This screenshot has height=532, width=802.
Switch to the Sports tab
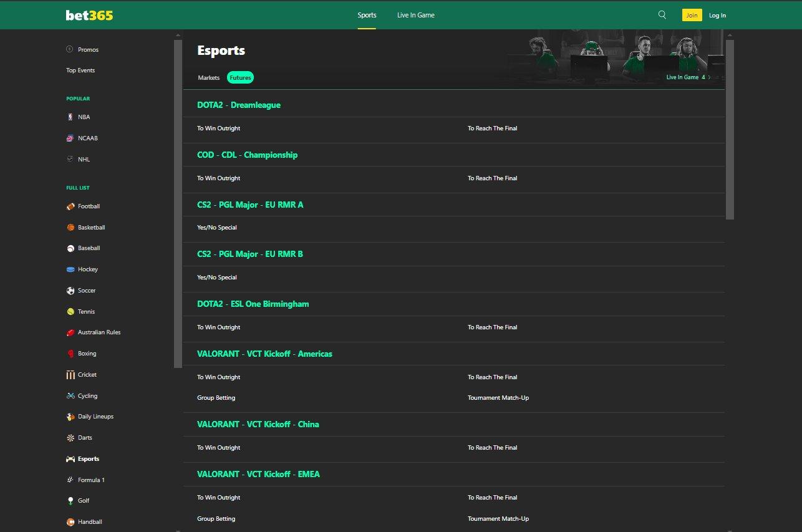point(367,15)
